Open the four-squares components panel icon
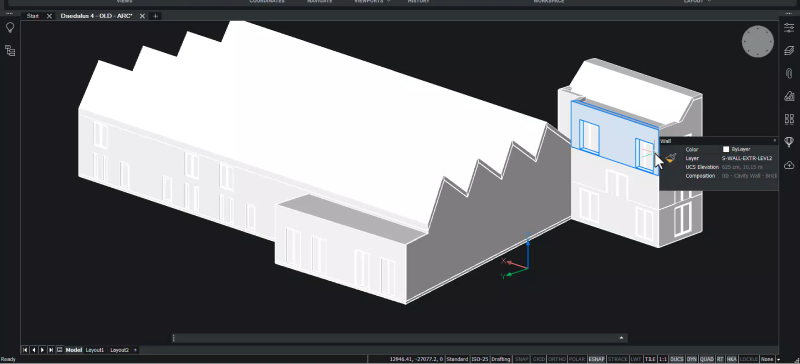Screen dimensions: 800x364 tap(789, 119)
